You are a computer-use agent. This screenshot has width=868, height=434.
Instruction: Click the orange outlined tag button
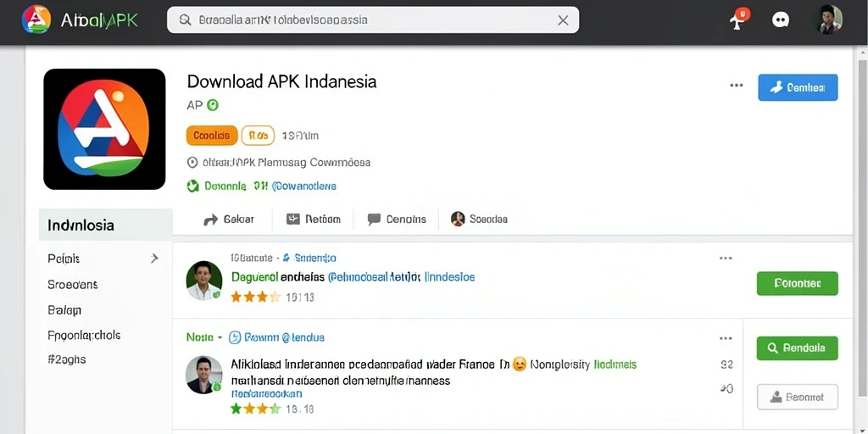pyautogui.click(x=258, y=136)
